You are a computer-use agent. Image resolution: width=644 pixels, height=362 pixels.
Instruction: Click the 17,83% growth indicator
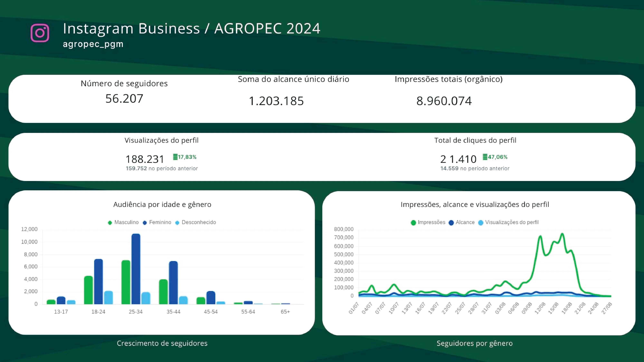(185, 157)
